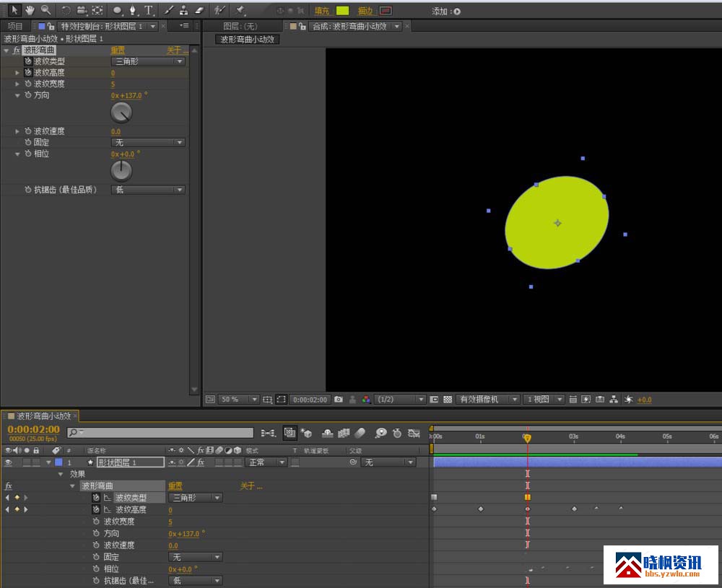Open the graph editor icon in timeline
Image resolution: width=722 pixels, height=588 pixels.
click(414, 433)
